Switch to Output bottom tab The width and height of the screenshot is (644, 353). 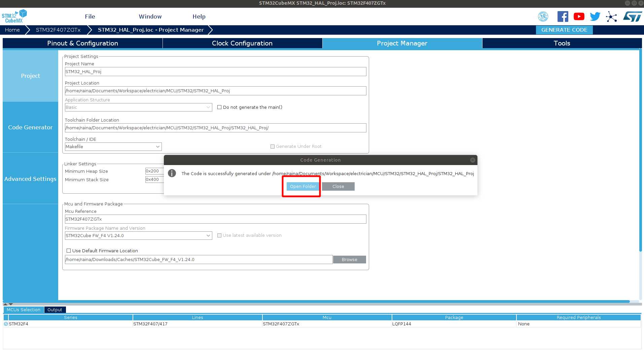click(x=55, y=310)
